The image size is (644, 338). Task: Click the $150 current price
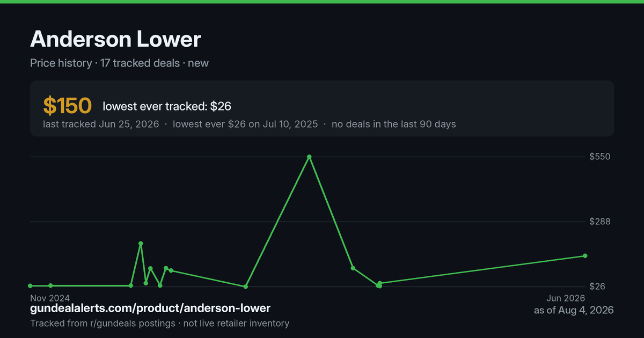coord(68,106)
